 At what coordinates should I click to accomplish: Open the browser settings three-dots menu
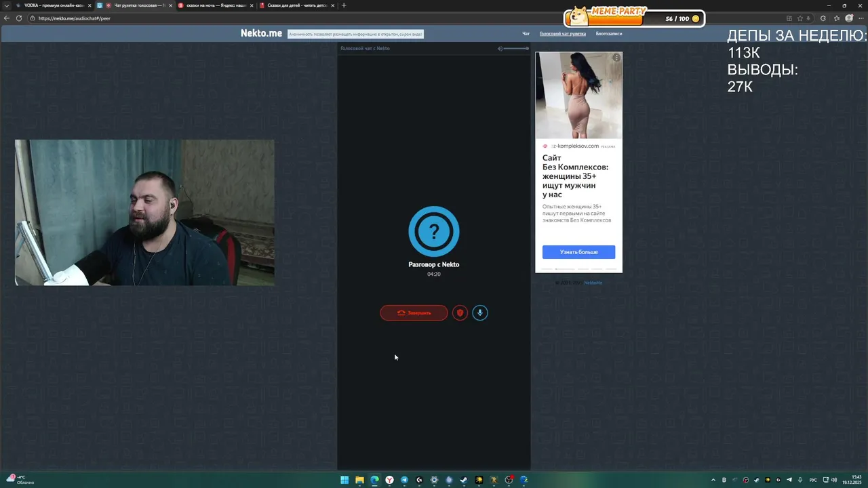tap(861, 18)
